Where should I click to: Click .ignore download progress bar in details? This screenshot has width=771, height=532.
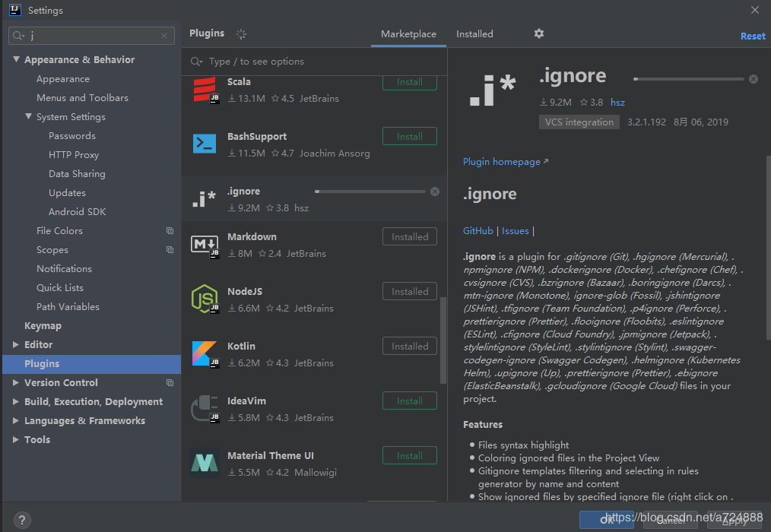click(689, 79)
